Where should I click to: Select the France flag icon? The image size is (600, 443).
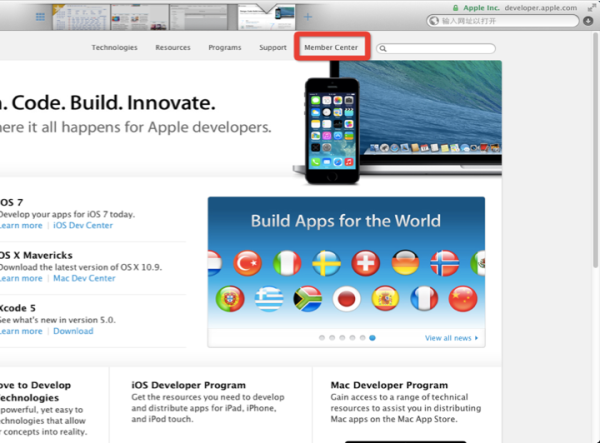click(424, 299)
